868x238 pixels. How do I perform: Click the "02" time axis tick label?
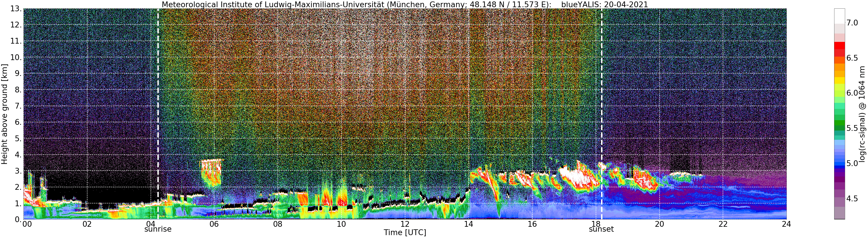[87, 224]
